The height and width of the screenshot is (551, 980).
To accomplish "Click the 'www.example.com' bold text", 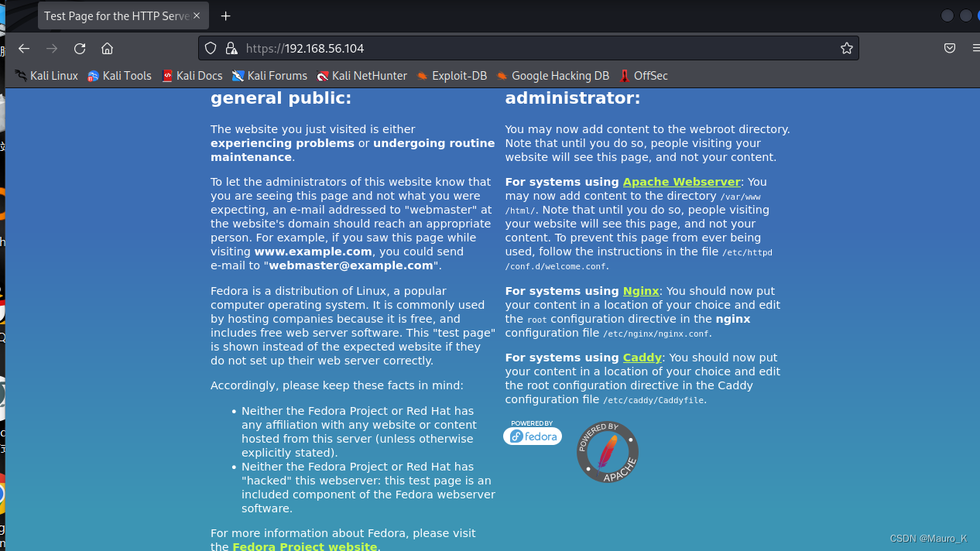I will pos(313,252).
